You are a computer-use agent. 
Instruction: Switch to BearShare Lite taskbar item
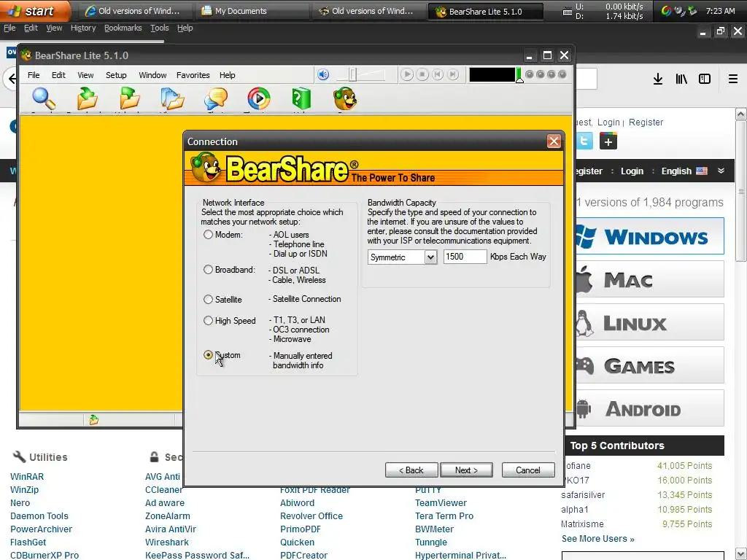tap(485, 12)
